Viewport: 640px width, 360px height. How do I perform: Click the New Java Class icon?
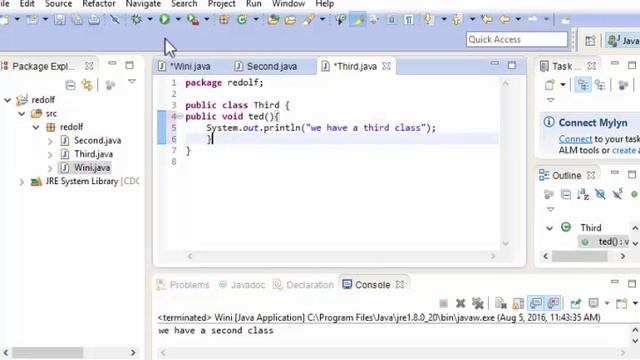point(242,19)
